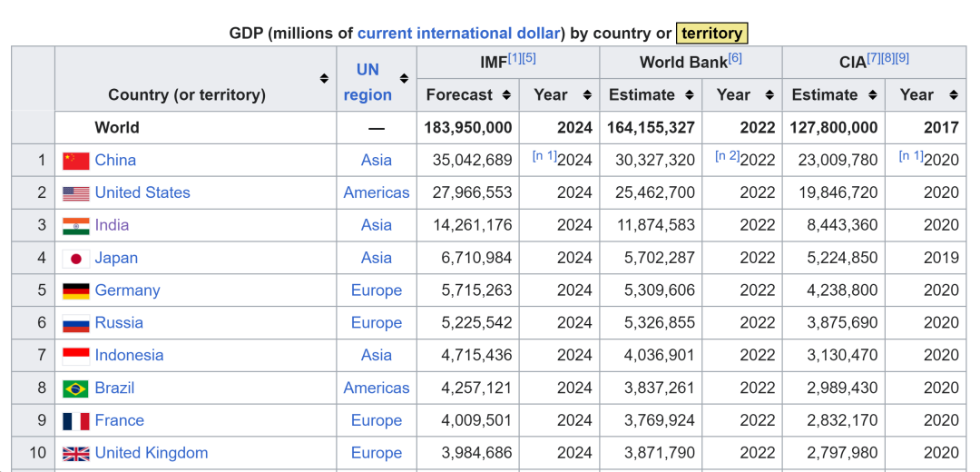980x472 pixels.
Task: Click the United States flag icon
Action: [x=76, y=193]
